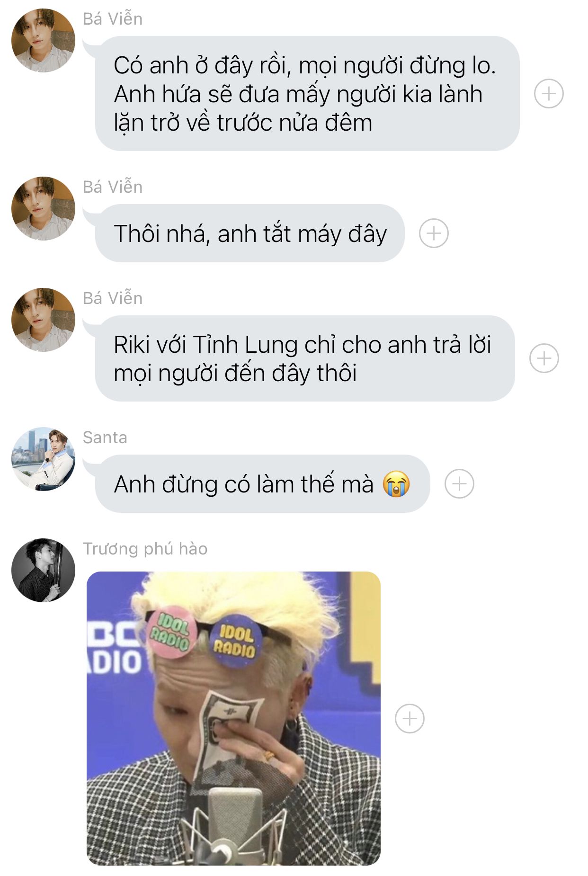The width and height of the screenshot is (588, 876).
Task: Tap plus icon beside 'Thôi nhá, anh tắt máy đây'
Action: [x=434, y=233]
